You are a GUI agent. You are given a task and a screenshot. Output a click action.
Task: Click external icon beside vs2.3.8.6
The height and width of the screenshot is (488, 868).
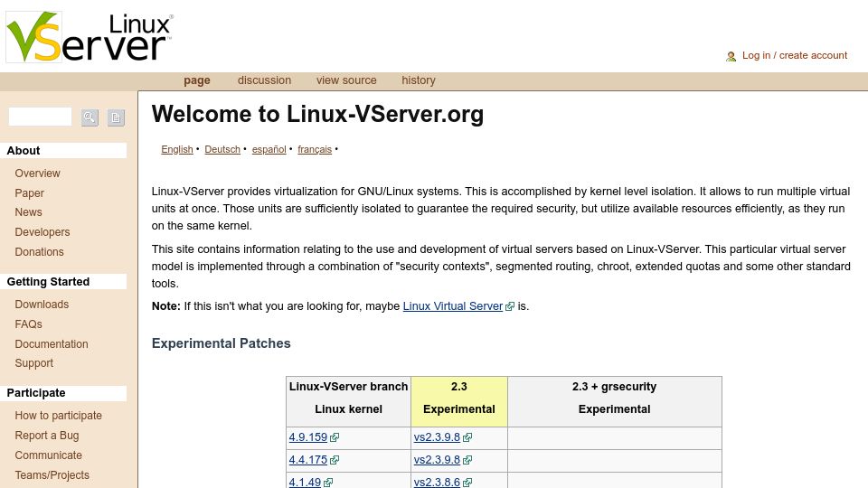467,483
